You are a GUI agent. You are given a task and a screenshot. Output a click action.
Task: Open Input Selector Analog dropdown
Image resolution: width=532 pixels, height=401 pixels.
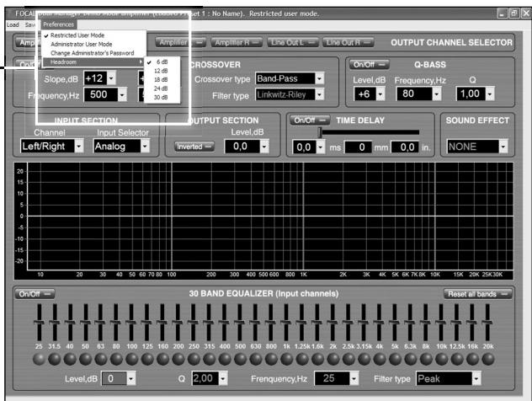(145, 147)
